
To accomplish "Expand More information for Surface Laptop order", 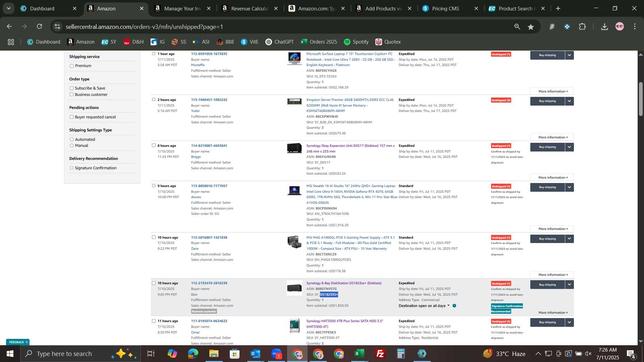I will point(552,91).
